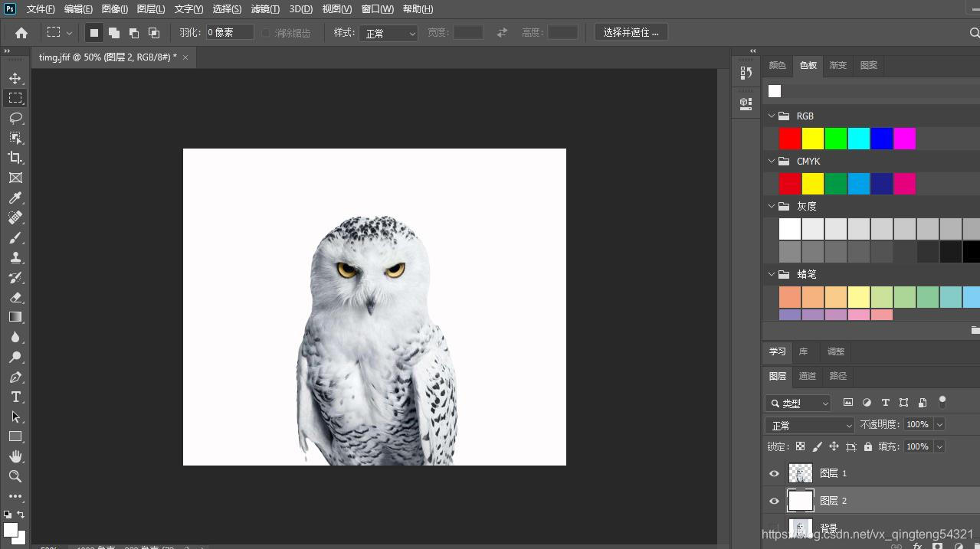Click the lock-all padlock icon in Layers

(x=867, y=446)
